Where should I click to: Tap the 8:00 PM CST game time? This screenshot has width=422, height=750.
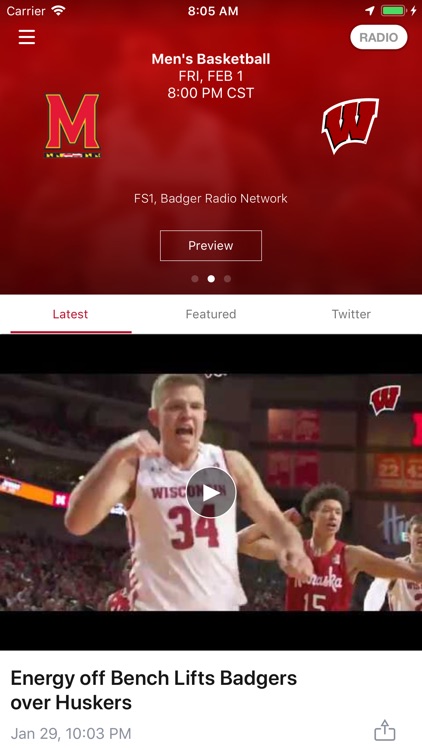pyautogui.click(x=211, y=93)
